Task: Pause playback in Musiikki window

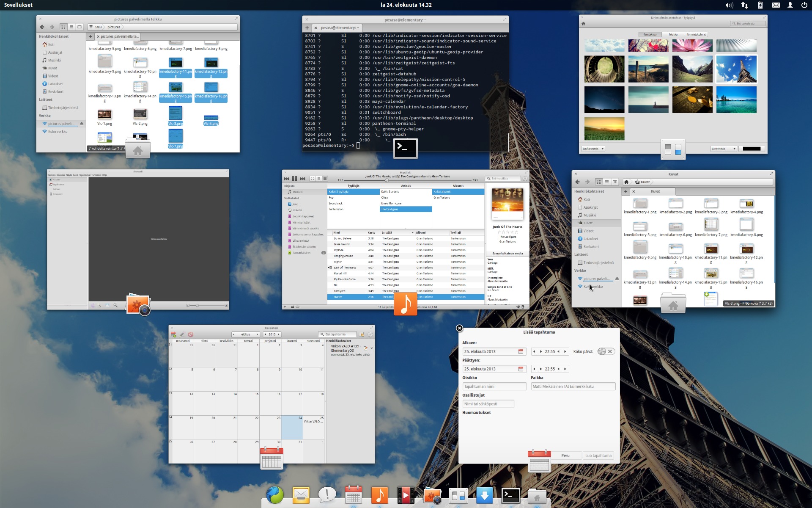Action: coord(294,179)
